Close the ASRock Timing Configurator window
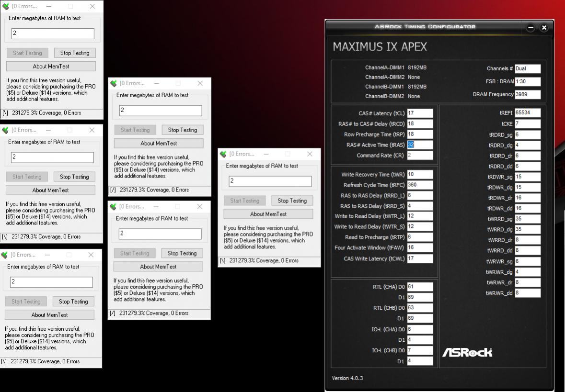 [544, 27]
